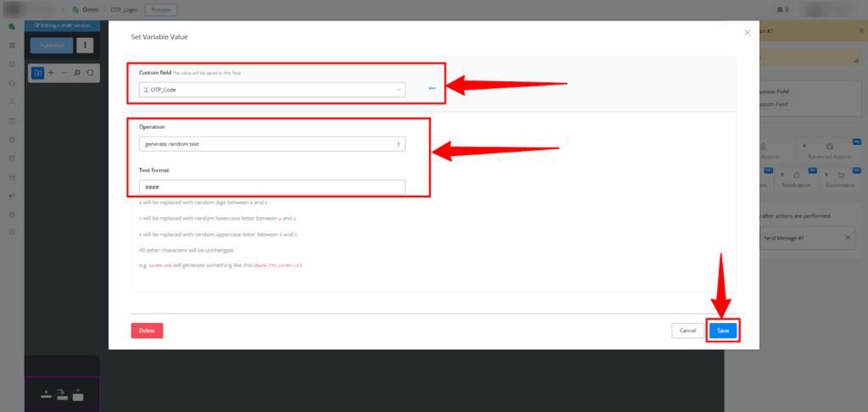Viewport: 868px width, 412px height.
Task: Open the Custom field OTP_Code dropdown
Action: 271,89
